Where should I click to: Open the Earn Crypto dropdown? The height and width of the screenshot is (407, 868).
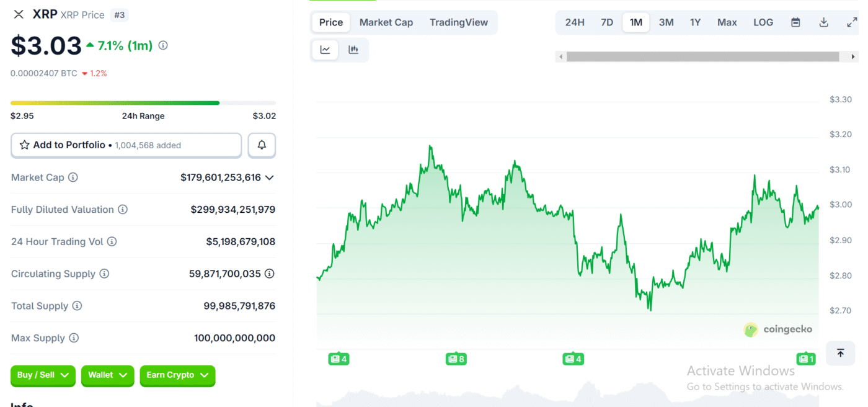(177, 375)
